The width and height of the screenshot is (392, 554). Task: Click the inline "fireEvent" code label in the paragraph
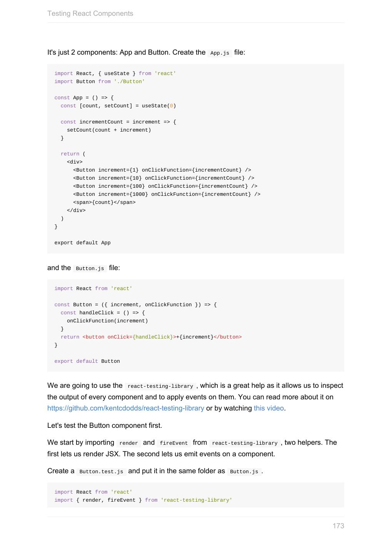point(173,443)
